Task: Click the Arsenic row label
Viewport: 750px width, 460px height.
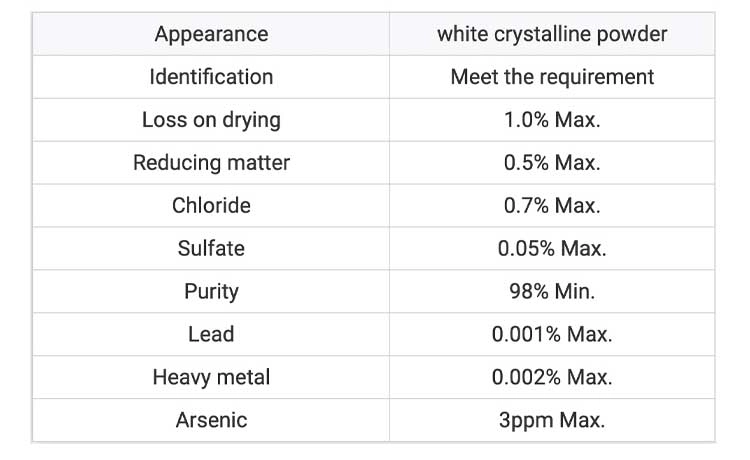Action: click(x=211, y=420)
